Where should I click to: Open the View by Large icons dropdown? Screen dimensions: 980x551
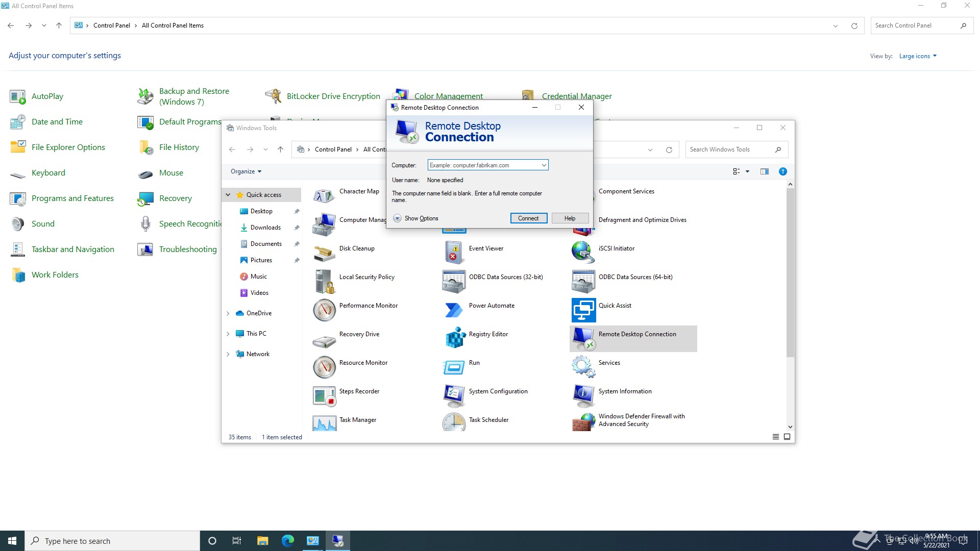click(x=918, y=56)
